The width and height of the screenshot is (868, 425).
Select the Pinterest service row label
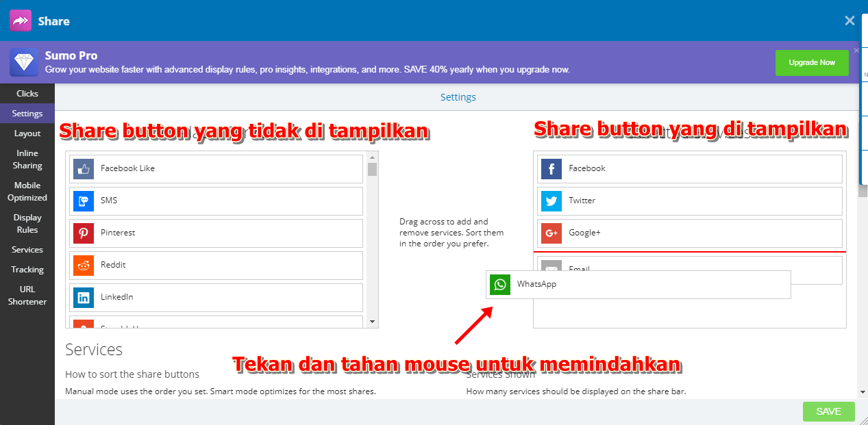[x=118, y=233]
